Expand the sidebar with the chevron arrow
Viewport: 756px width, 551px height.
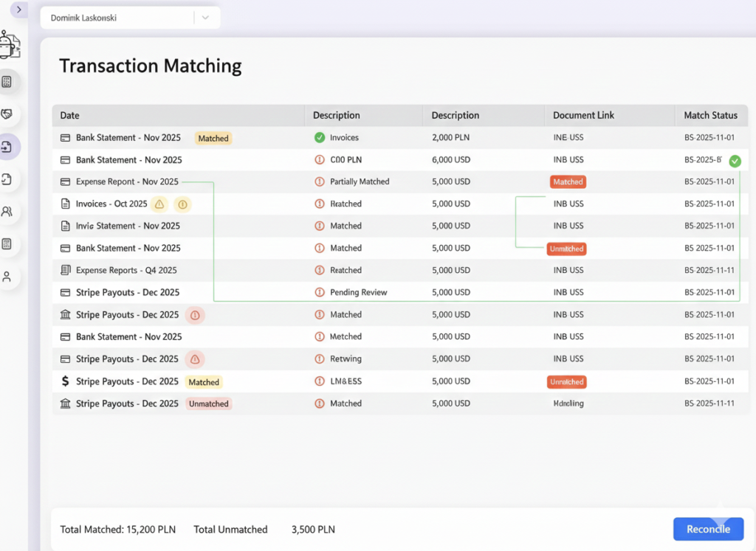pyautogui.click(x=18, y=10)
